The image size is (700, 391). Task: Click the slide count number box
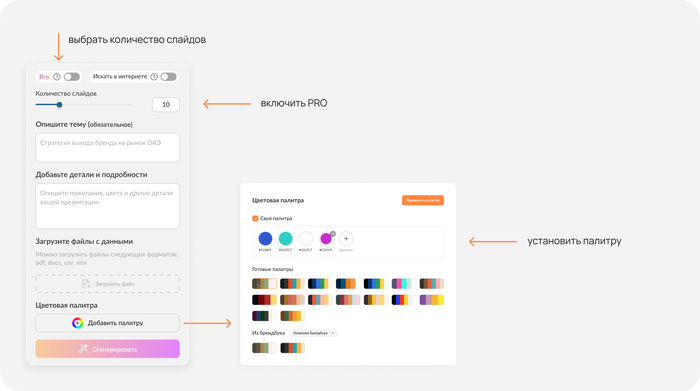pos(166,104)
